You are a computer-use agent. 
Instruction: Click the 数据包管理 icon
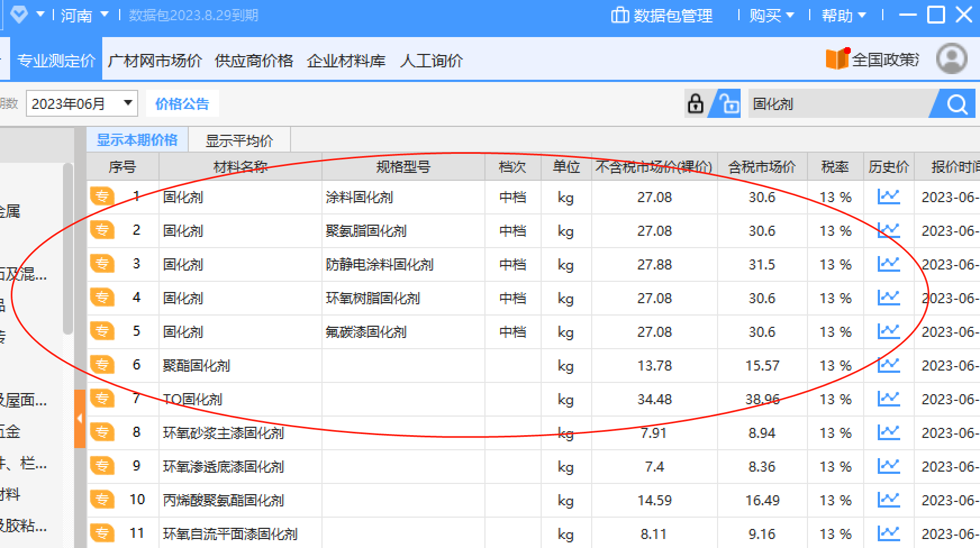pos(620,15)
